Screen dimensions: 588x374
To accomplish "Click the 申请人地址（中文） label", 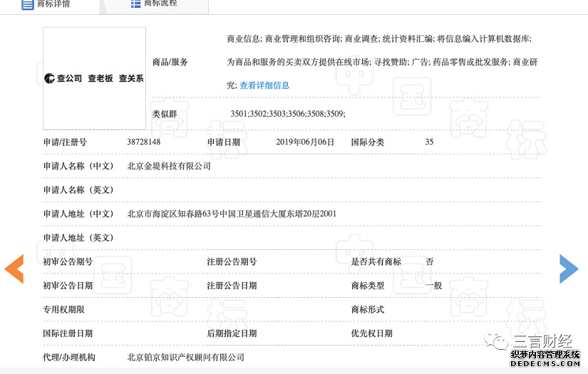I will pyautogui.click(x=78, y=214).
